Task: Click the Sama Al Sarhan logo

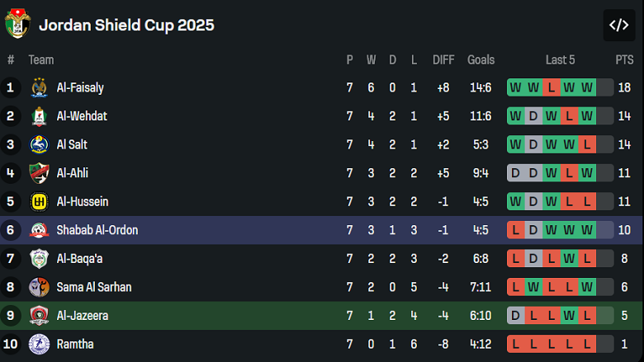Action: (39, 287)
